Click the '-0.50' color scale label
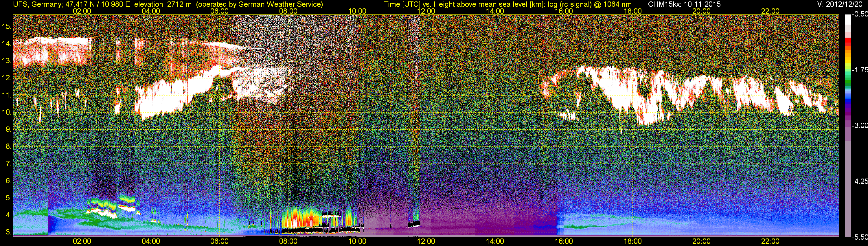 860,14
